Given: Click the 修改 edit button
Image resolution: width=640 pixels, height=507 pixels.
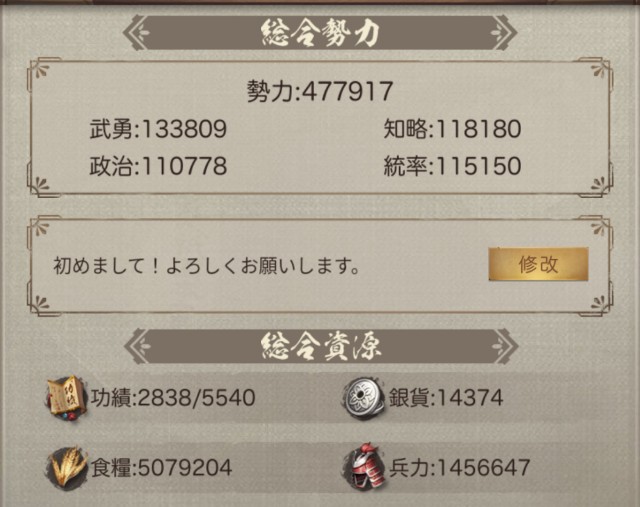Looking at the screenshot, I should click(x=538, y=264).
